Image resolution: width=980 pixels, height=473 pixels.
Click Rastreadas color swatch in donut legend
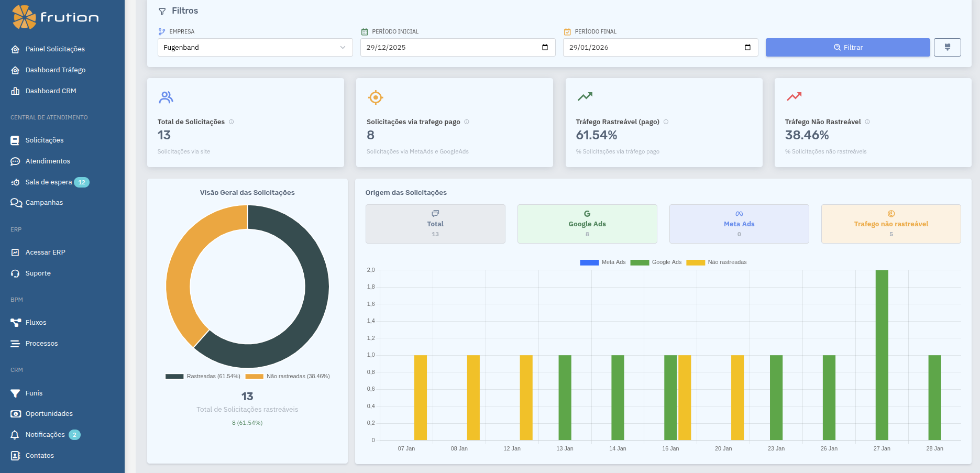pyautogui.click(x=174, y=377)
